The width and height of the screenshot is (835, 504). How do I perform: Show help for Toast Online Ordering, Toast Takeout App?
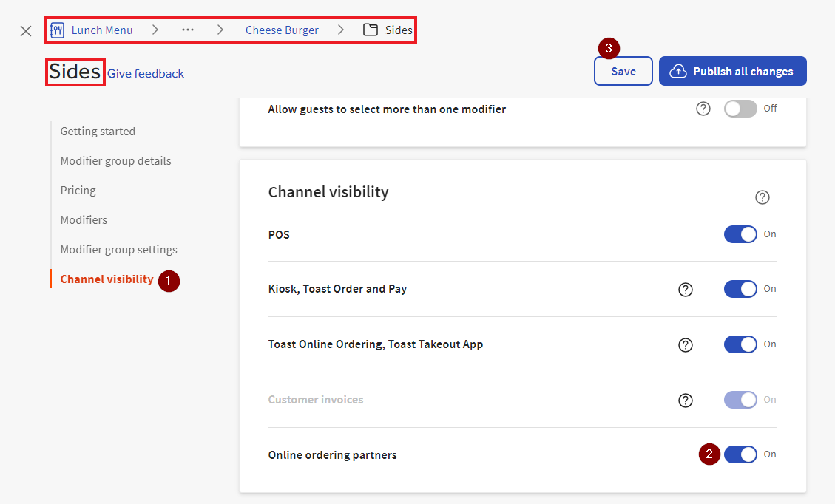(686, 345)
